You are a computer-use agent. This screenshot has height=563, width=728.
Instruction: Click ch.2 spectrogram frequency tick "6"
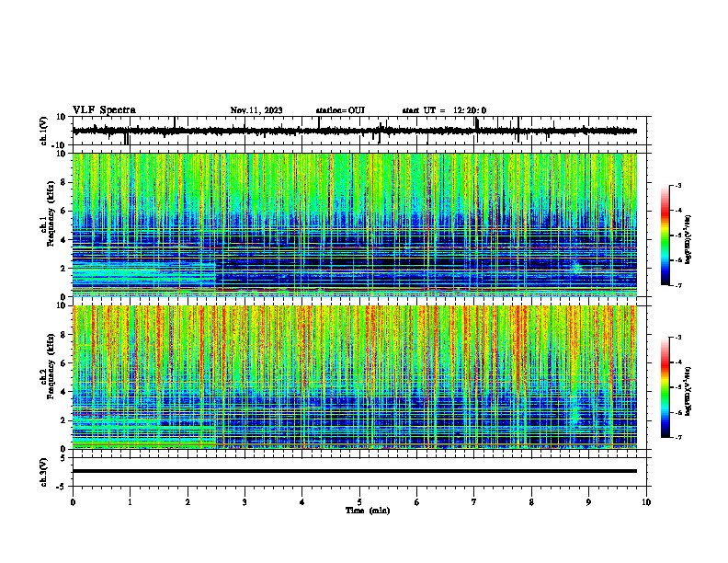[x=63, y=363]
